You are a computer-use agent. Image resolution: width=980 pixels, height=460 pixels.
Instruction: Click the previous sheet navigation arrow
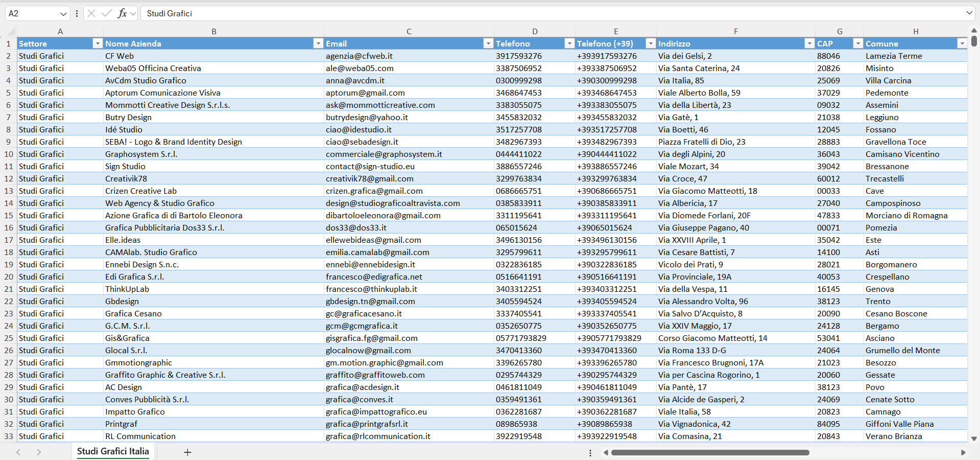[18, 452]
